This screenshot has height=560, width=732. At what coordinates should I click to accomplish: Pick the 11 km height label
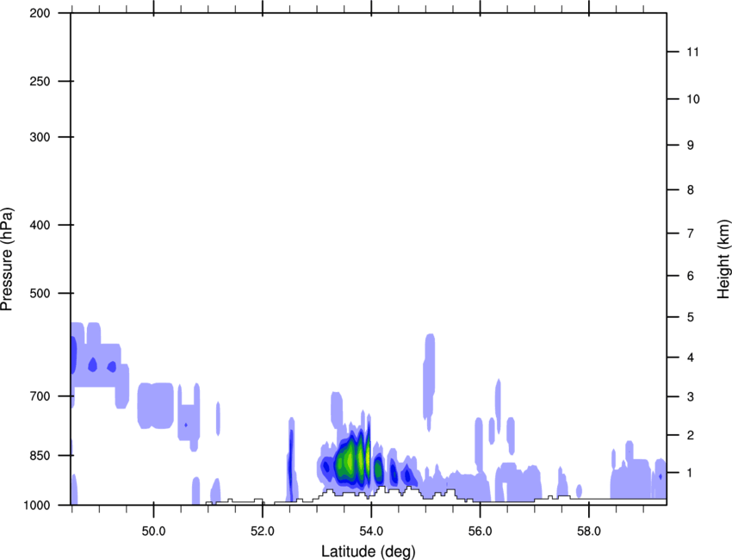pyautogui.click(x=692, y=52)
